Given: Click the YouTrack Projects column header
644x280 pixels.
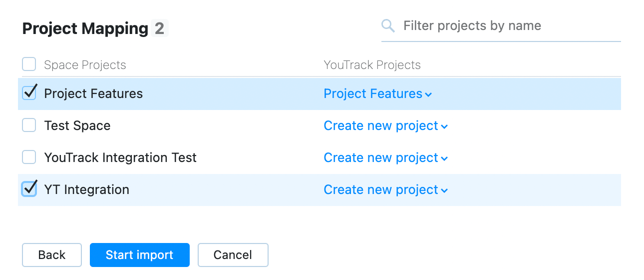Looking at the screenshot, I should click(x=372, y=65).
